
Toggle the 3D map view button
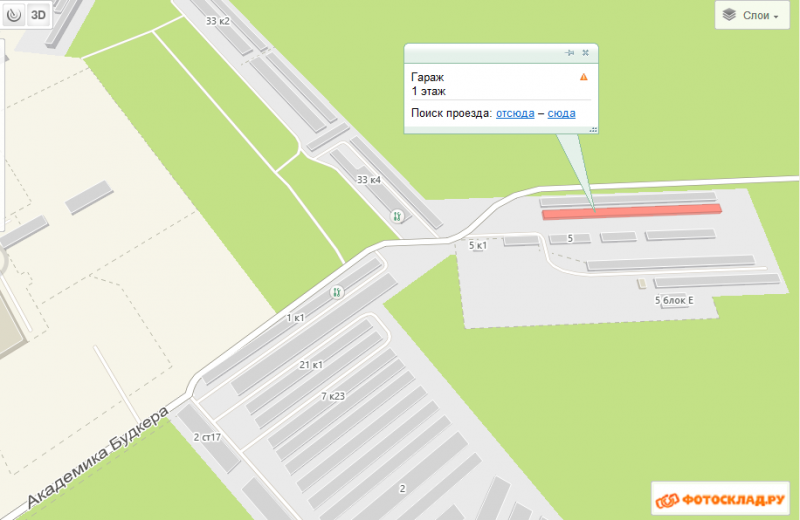38,15
